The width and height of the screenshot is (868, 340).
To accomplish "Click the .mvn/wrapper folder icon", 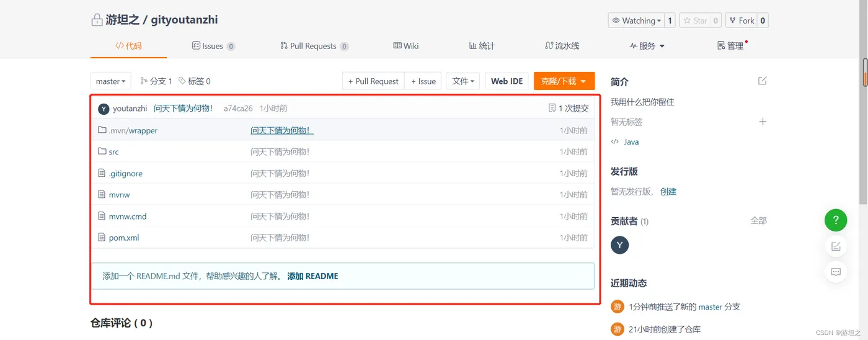I will [x=102, y=130].
